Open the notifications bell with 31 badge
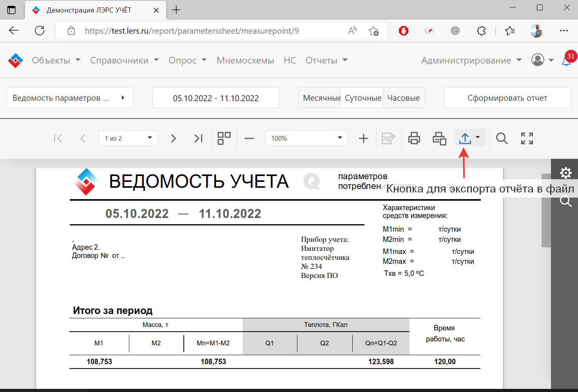The image size is (578, 392). [566, 61]
